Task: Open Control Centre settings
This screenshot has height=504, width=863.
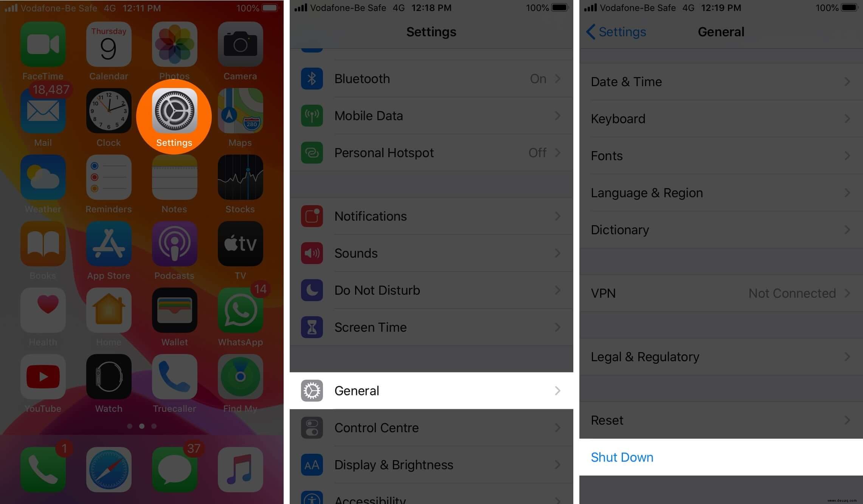Action: [x=431, y=427]
